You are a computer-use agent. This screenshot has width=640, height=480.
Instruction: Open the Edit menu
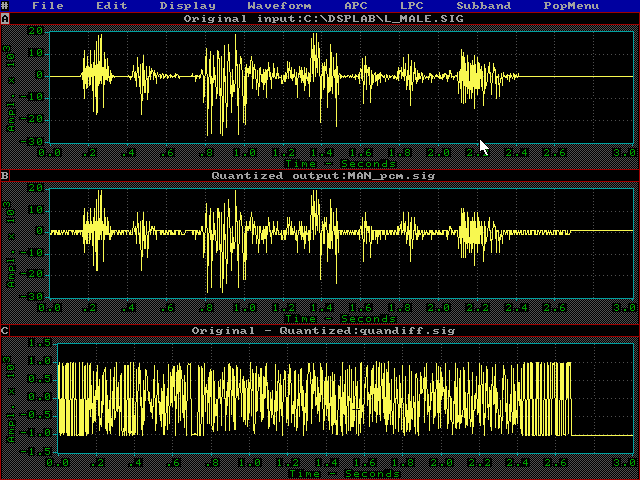click(x=112, y=6)
